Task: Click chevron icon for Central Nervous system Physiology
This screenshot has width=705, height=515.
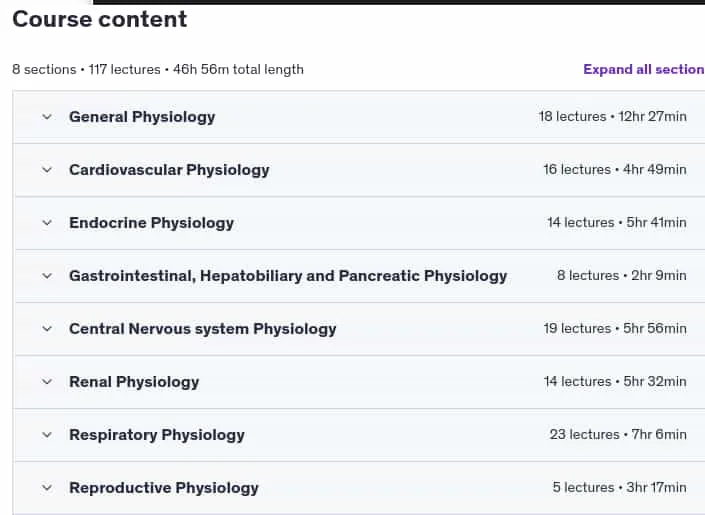Action: pyautogui.click(x=47, y=329)
